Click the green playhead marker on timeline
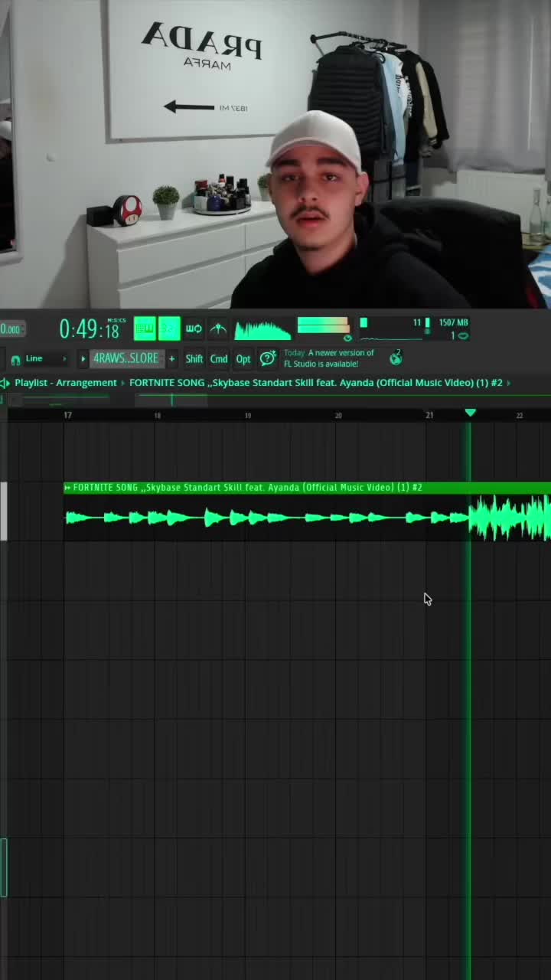 coord(471,413)
